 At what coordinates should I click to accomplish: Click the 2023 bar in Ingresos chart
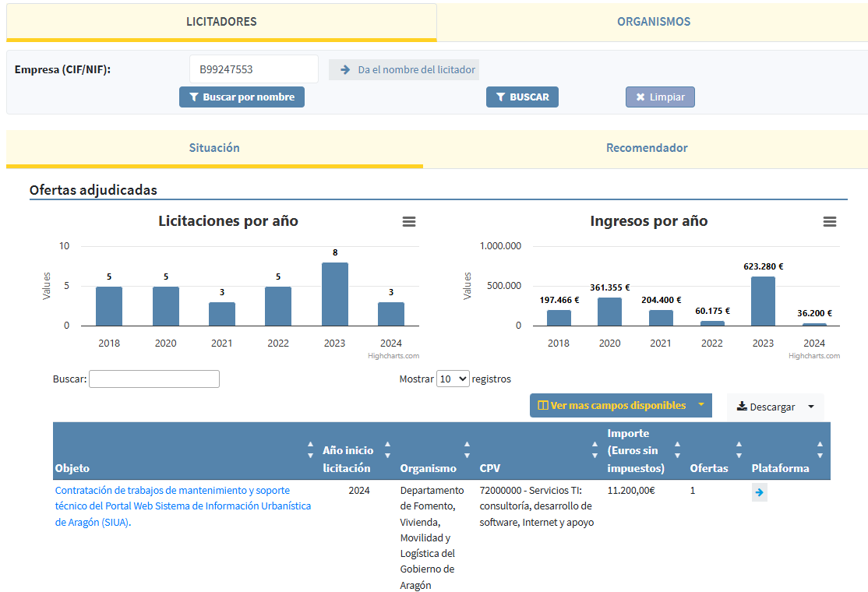763,301
